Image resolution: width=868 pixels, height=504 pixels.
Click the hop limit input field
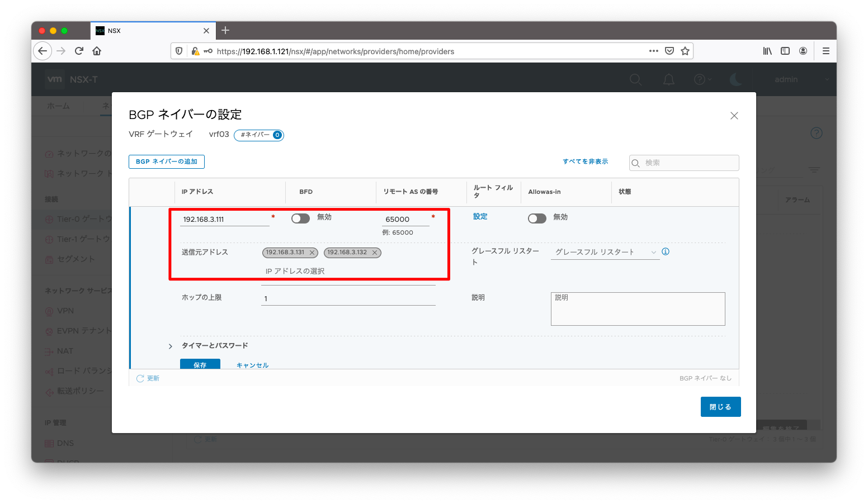(348, 298)
